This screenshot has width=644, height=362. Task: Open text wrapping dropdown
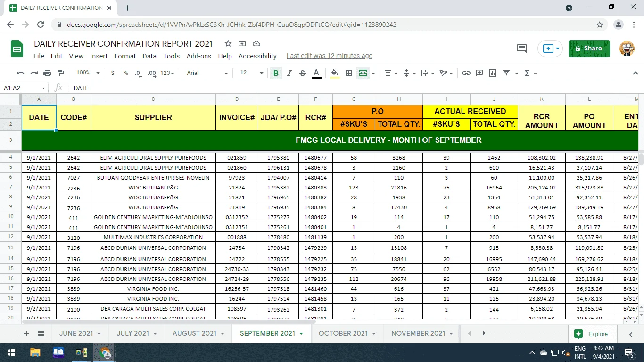[x=427, y=73]
